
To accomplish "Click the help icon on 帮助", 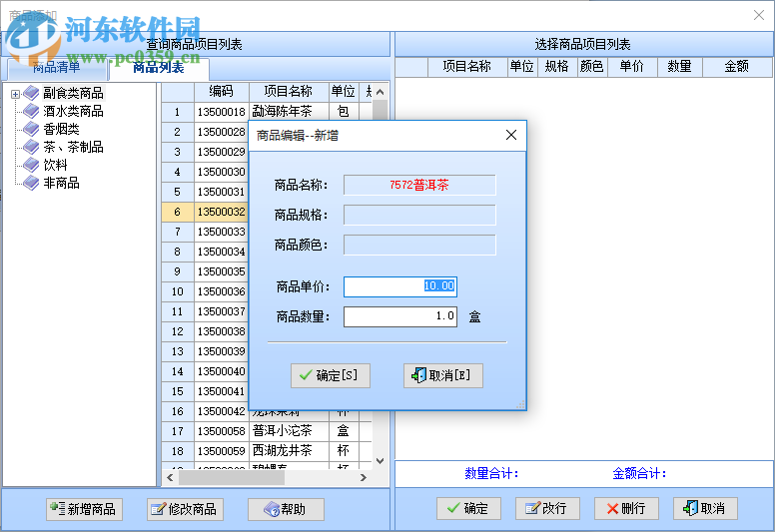I will point(272,509).
